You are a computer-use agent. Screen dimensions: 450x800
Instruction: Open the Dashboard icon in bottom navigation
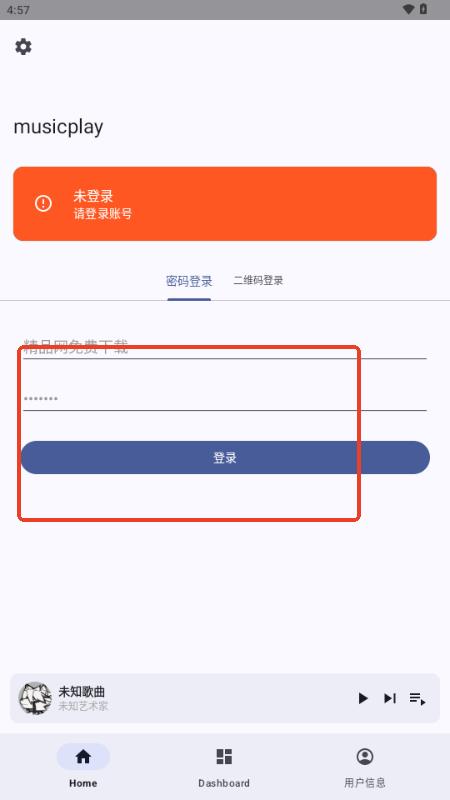(224, 757)
